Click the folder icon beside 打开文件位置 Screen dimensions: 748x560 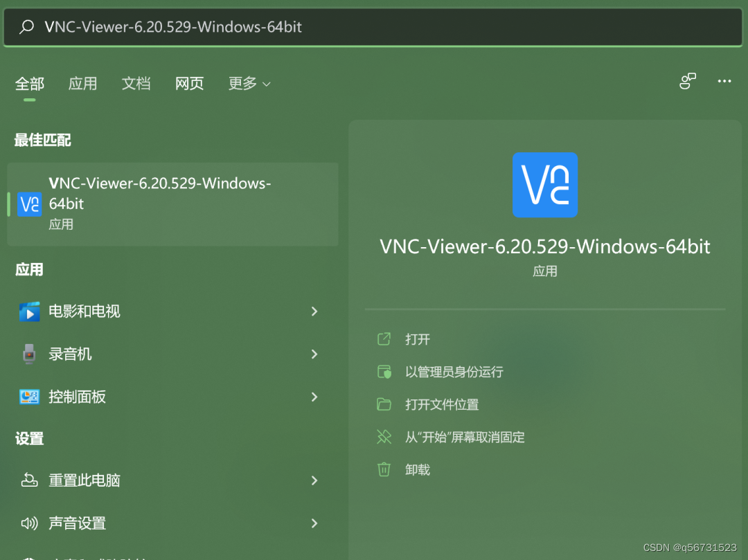(x=384, y=404)
